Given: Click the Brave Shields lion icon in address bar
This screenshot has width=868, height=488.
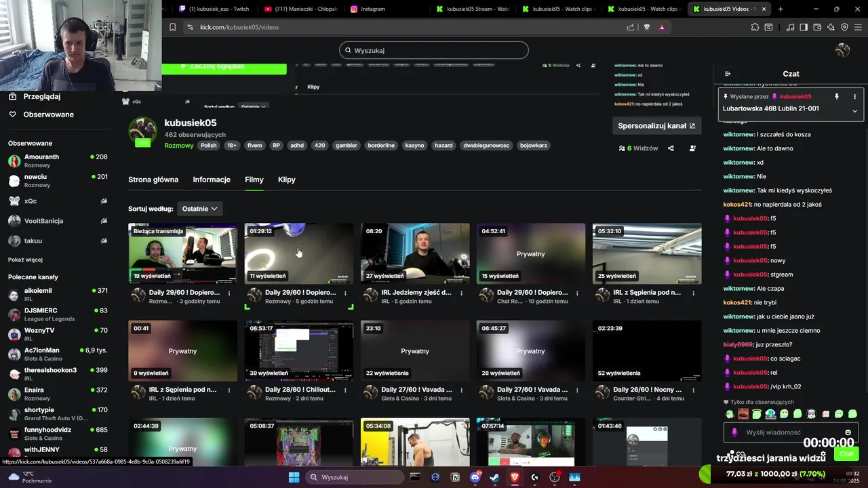Looking at the screenshot, I should 647,27.
